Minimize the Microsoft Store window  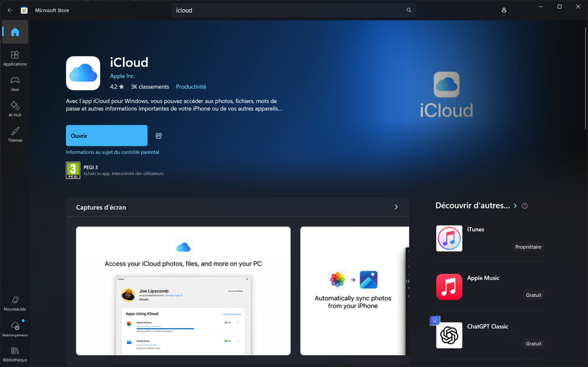click(541, 7)
